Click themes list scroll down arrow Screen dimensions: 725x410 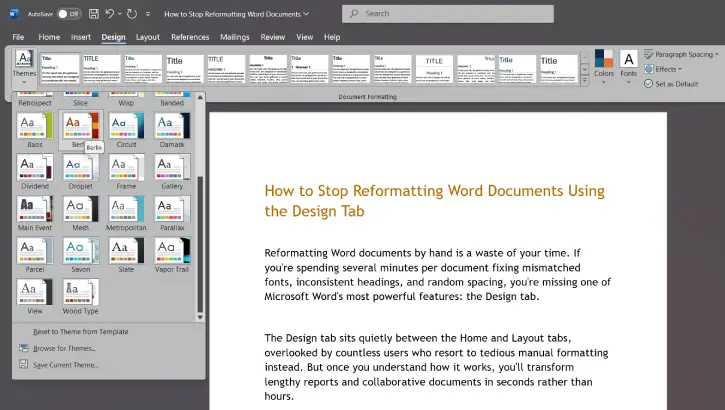click(x=200, y=317)
